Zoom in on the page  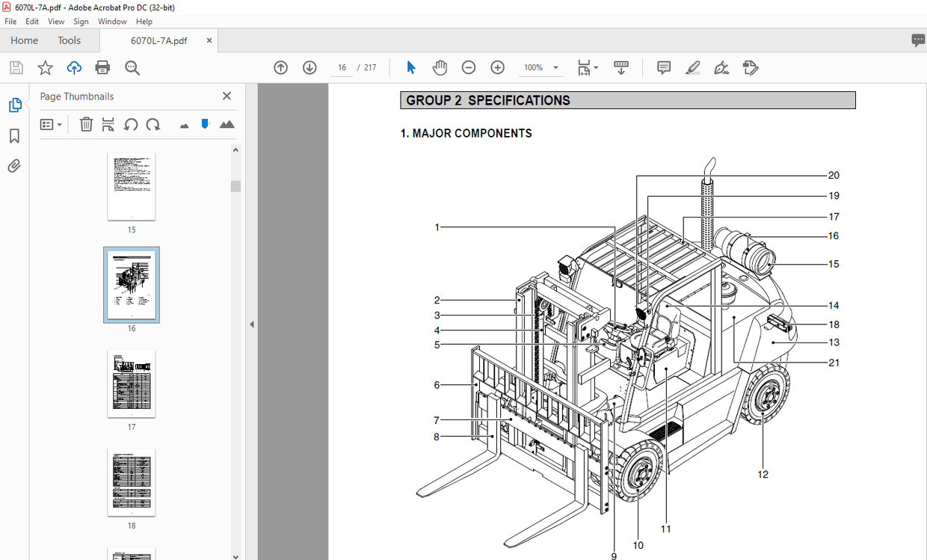[x=497, y=67]
